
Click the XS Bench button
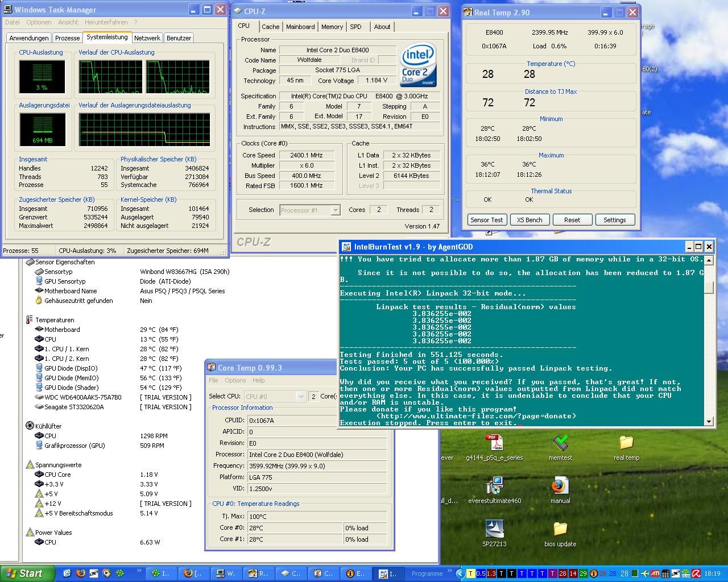click(x=530, y=220)
